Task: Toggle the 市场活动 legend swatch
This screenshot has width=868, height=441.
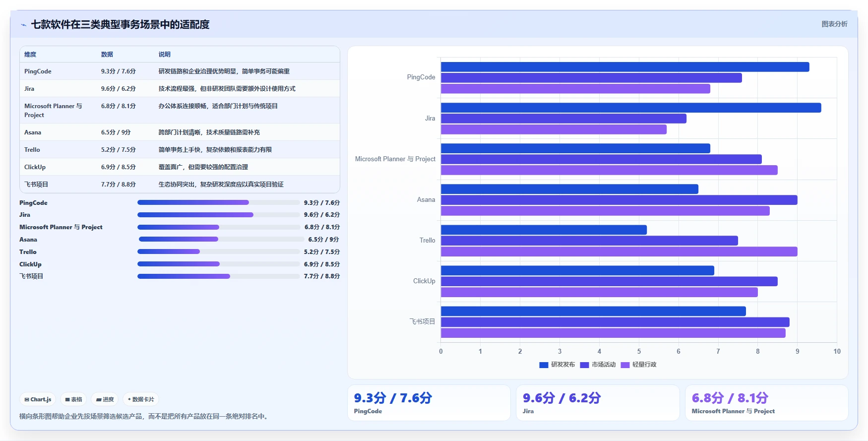Action: point(584,365)
